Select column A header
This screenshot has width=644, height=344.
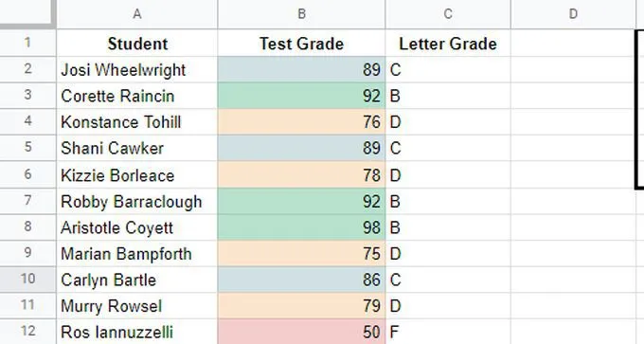pyautogui.click(x=137, y=14)
